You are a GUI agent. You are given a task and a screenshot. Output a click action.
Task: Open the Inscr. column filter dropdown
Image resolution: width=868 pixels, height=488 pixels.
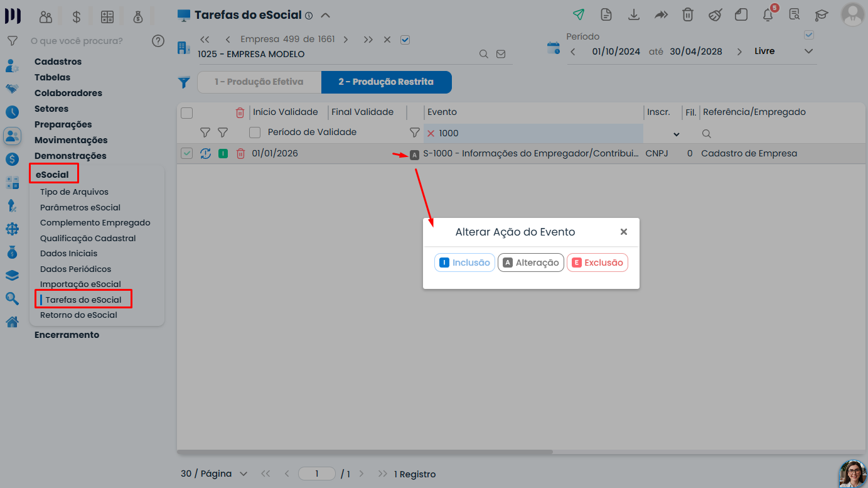(676, 134)
